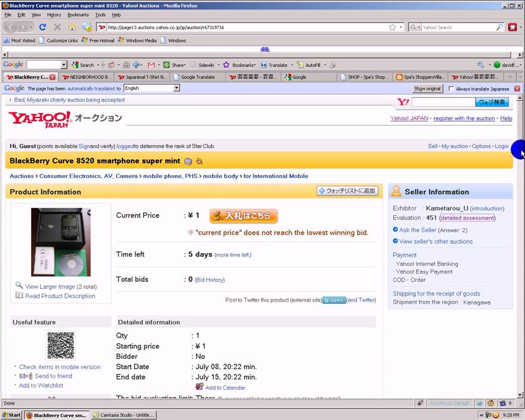Click the Google toolbar Search button

[x=82, y=65]
